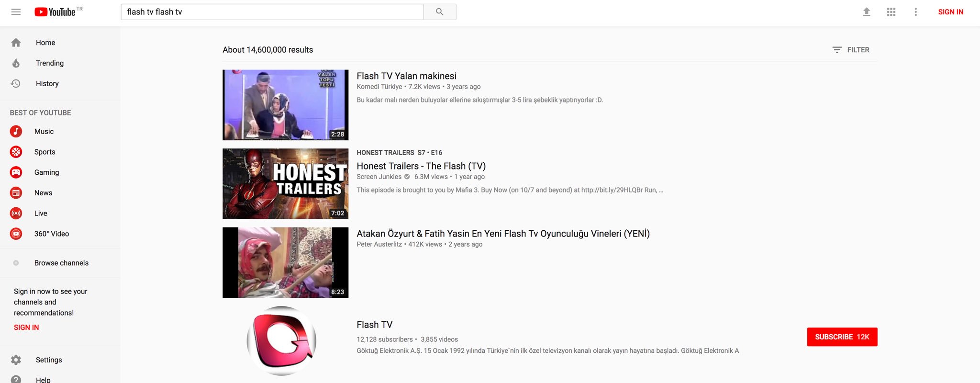The width and height of the screenshot is (980, 383).
Task: Open Trending in sidebar
Action: click(50, 63)
